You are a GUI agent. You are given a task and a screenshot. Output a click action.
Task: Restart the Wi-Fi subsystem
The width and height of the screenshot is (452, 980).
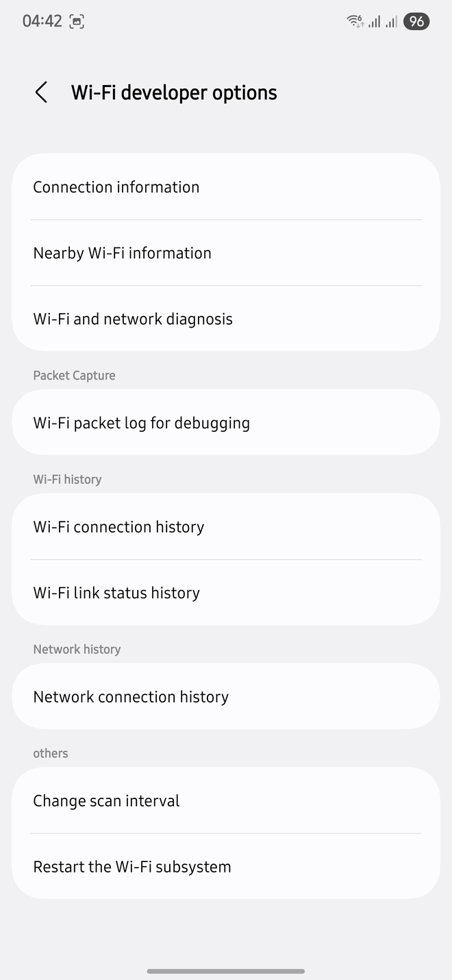tap(132, 866)
